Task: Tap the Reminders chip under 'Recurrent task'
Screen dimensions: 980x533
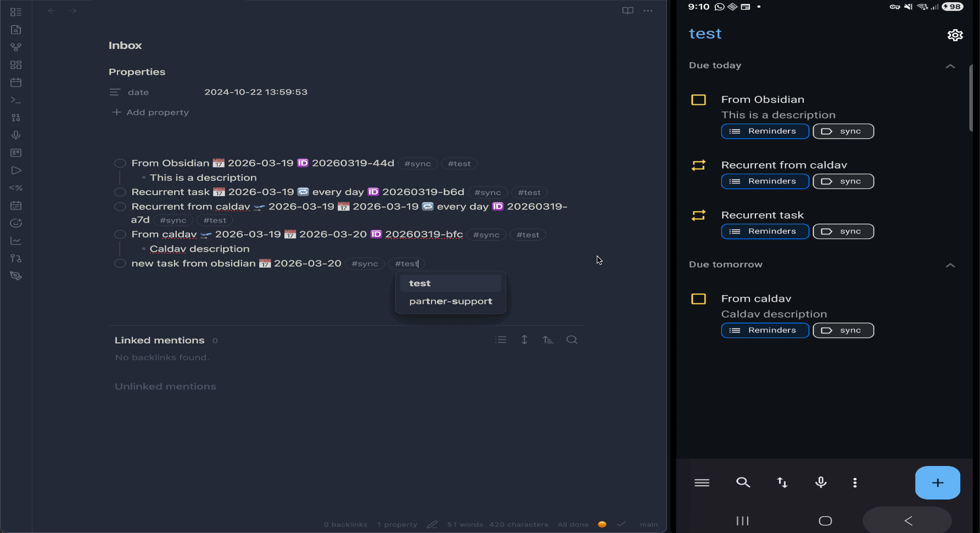Action: tap(764, 231)
